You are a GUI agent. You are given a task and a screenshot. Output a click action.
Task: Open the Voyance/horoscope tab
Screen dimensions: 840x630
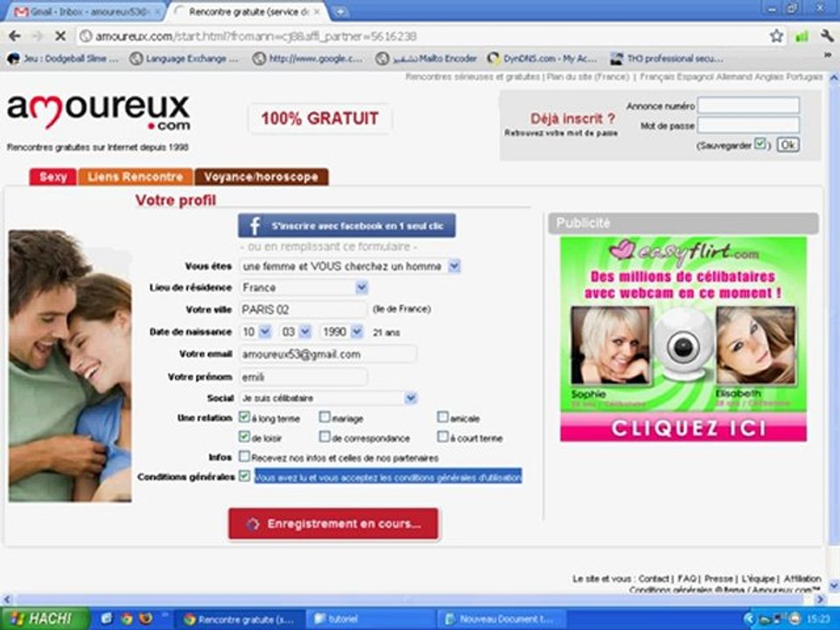click(x=261, y=177)
